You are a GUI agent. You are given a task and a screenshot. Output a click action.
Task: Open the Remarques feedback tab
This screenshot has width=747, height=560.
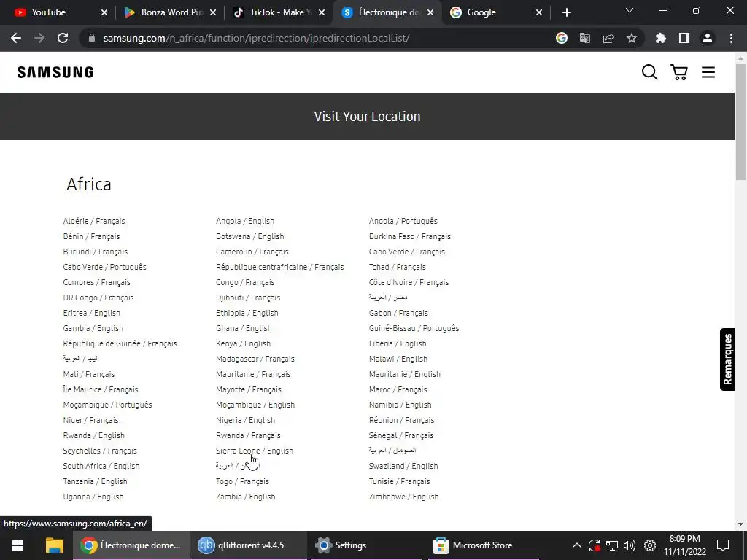coord(727,359)
